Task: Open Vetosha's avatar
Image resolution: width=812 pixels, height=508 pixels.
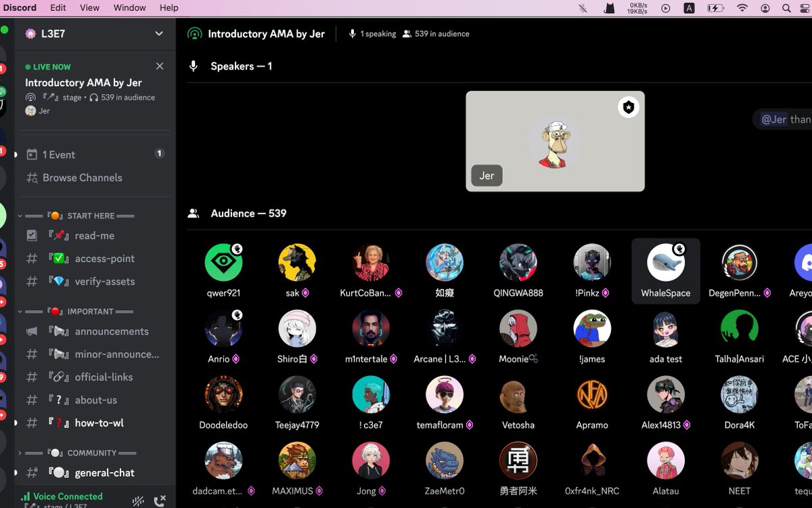Action: [518, 394]
